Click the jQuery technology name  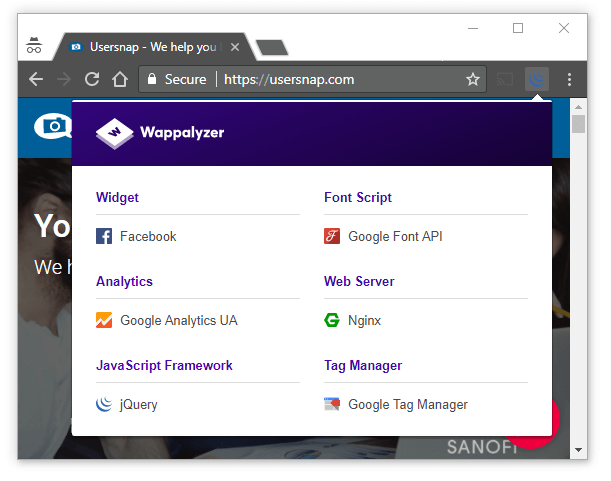pos(139,405)
